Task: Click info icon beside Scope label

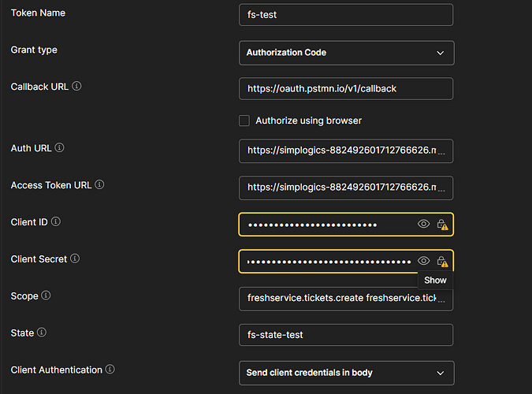Action: click(x=46, y=296)
